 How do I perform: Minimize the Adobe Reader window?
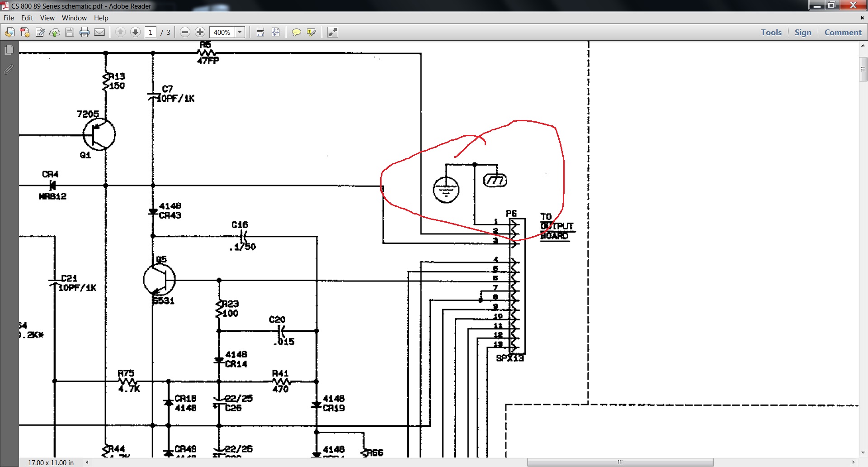click(x=817, y=5)
